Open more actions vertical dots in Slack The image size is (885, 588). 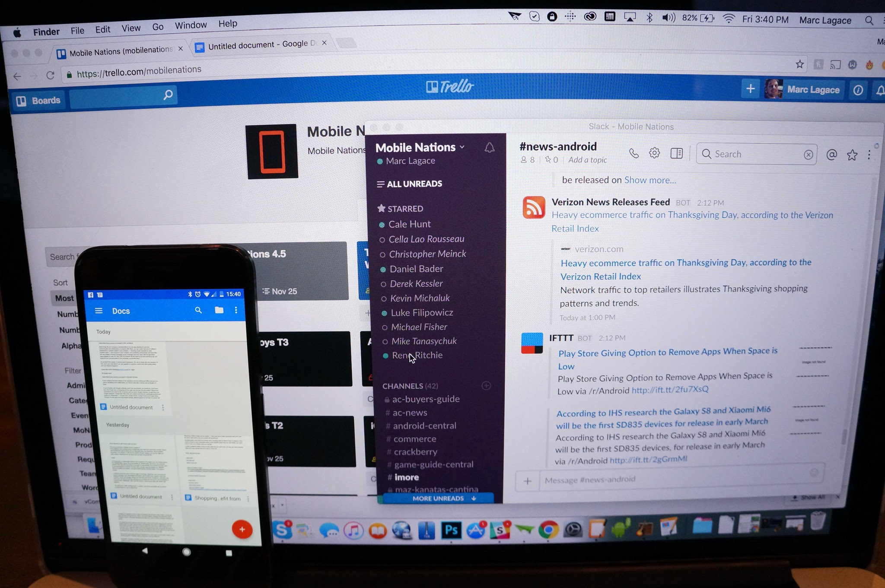(x=869, y=155)
